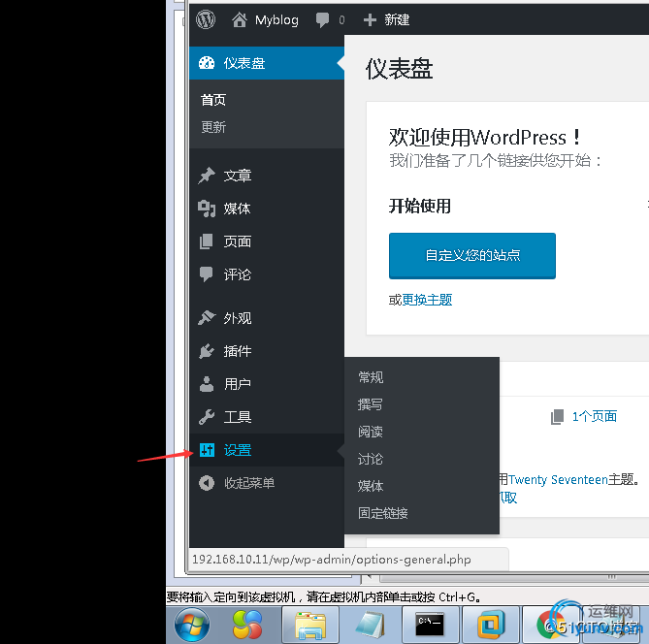649x644 pixels.
Task: Click the horizontal scrollbar of the VM window
Action: coord(514,577)
